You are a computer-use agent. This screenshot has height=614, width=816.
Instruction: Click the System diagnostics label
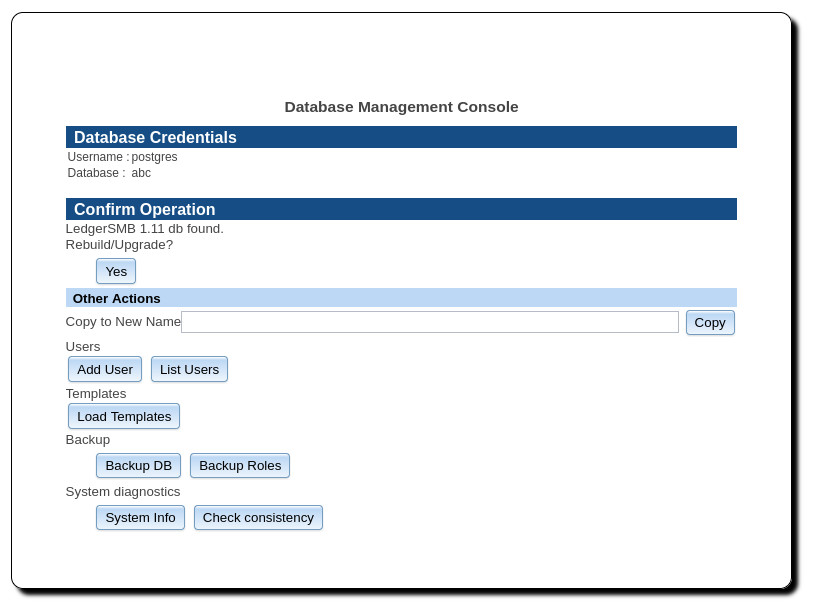[123, 491]
